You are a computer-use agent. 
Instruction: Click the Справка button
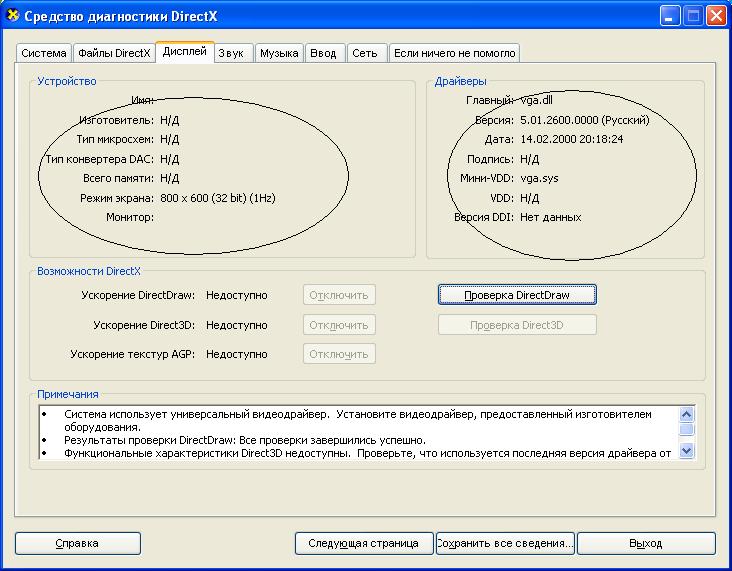(x=77, y=543)
